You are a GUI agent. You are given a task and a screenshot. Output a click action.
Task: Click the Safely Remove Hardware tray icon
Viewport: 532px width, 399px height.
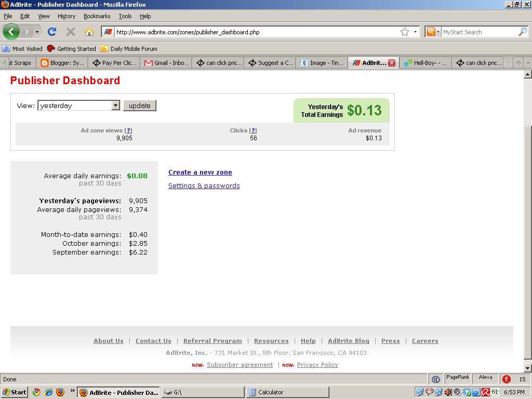(x=476, y=392)
